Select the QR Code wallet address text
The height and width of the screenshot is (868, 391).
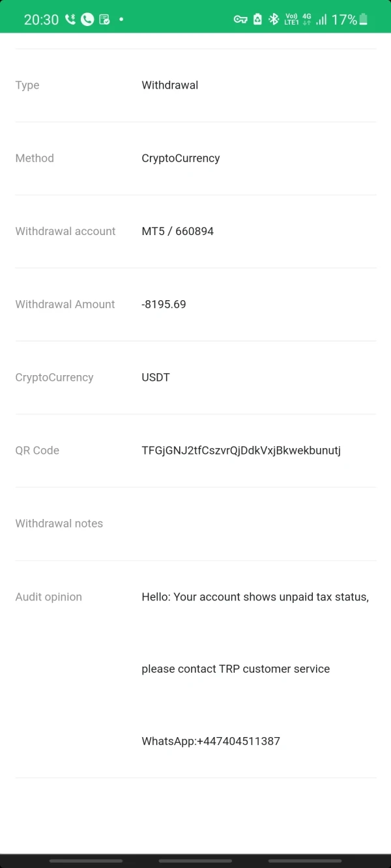coord(241,451)
